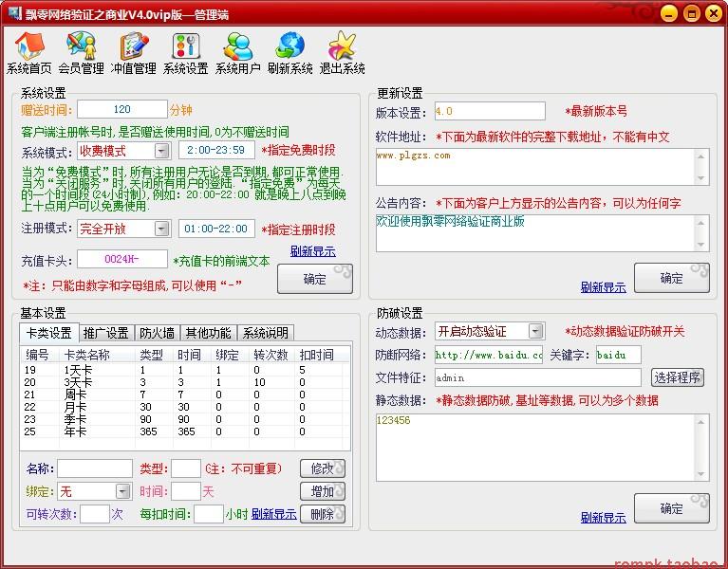This screenshot has width=728, height=569.
Task: Expand the 动态数据 dropdown
Action: click(x=535, y=331)
